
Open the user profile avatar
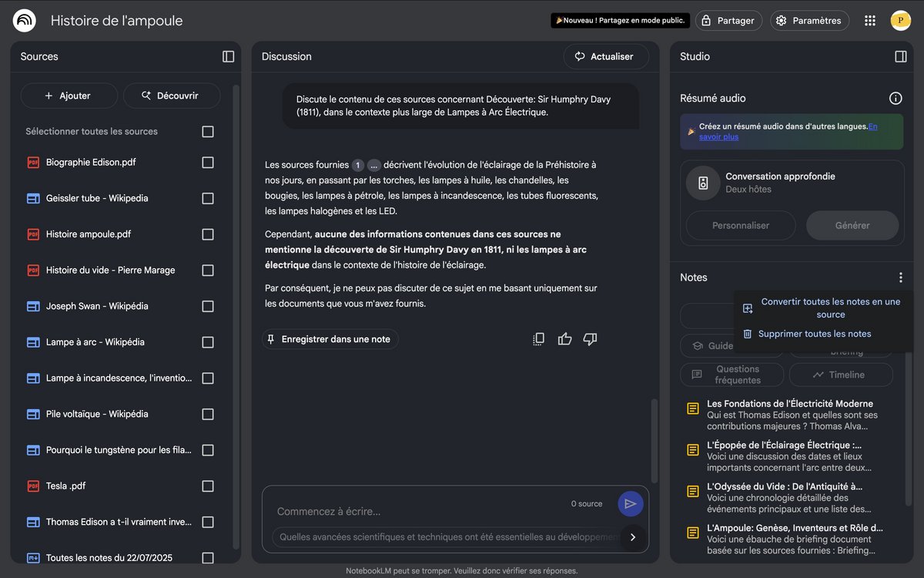[901, 21]
